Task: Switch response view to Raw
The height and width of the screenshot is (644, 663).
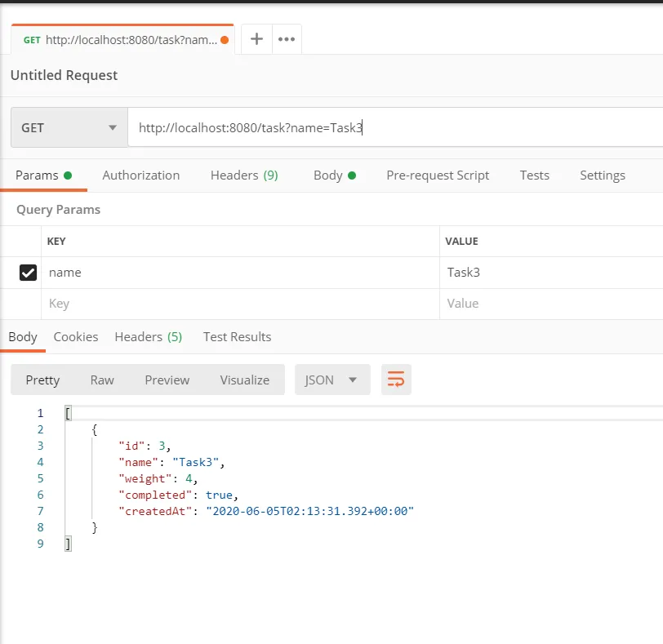Action: [102, 380]
